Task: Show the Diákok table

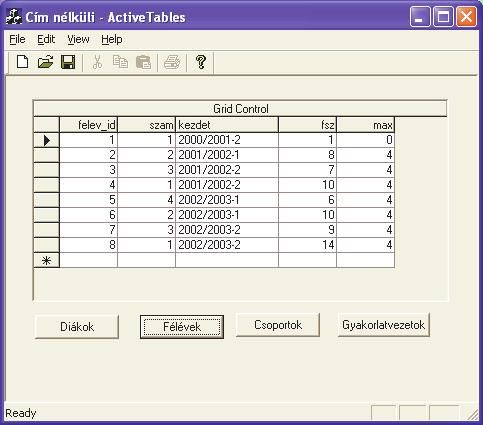Action: pyautogui.click(x=77, y=327)
